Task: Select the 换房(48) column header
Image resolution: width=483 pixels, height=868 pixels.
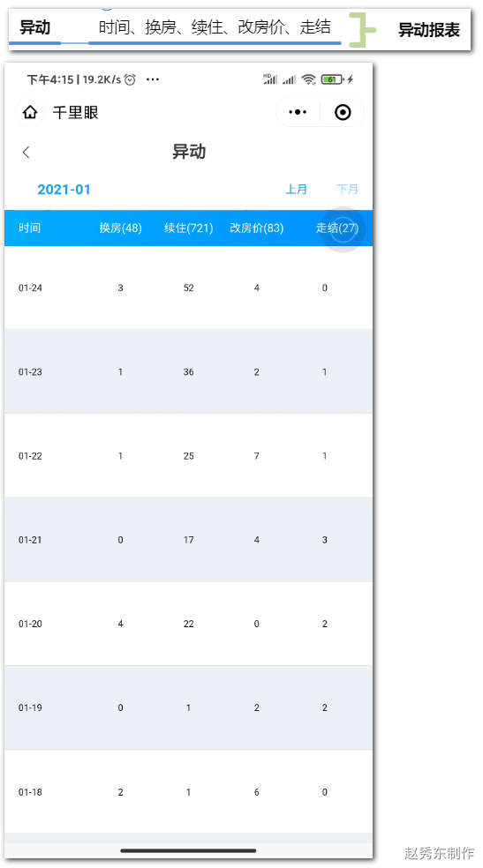Action: click(121, 228)
